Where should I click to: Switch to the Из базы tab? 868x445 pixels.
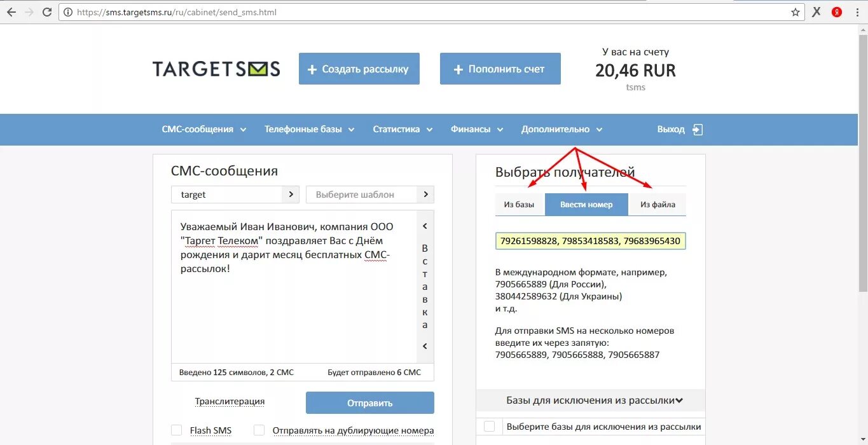click(520, 205)
